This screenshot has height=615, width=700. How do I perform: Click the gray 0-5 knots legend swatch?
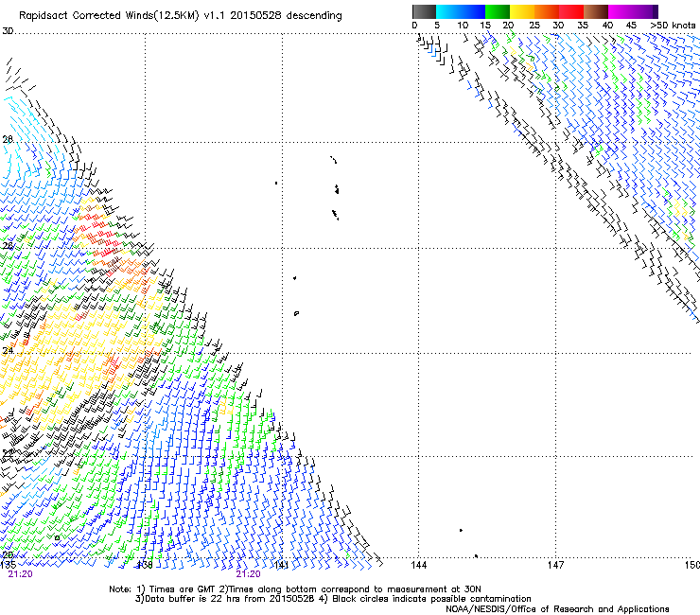click(424, 11)
